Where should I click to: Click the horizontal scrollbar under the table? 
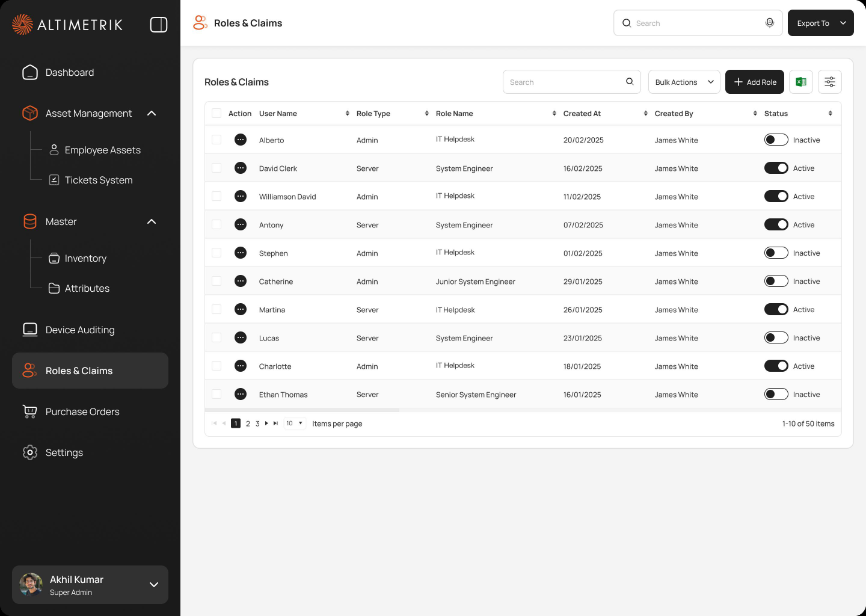pyautogui.click(x=302, y=410)
